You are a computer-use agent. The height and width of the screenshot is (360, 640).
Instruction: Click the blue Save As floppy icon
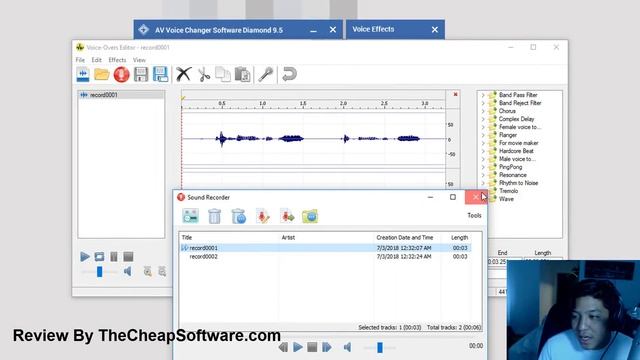pos(160,74)
